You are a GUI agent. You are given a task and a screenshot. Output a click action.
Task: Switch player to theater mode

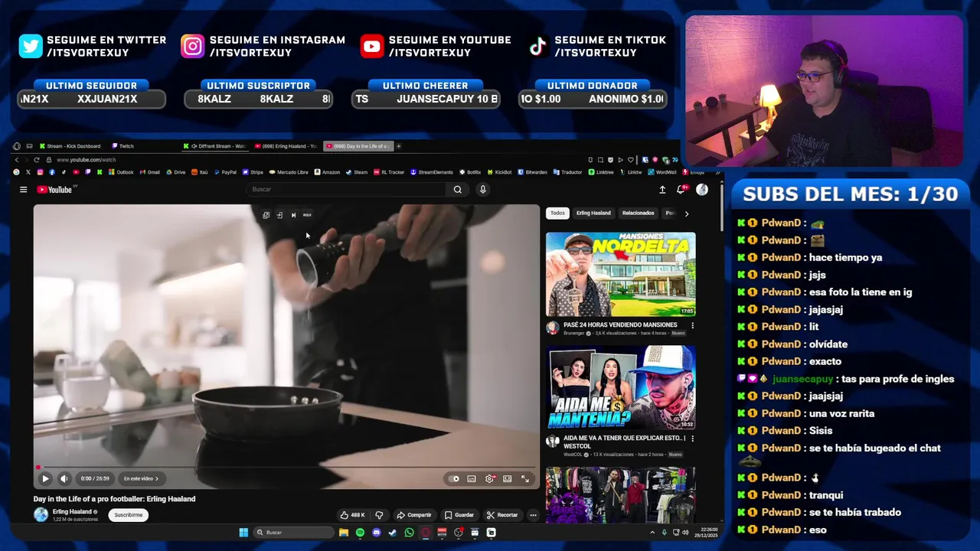(508, 478)
